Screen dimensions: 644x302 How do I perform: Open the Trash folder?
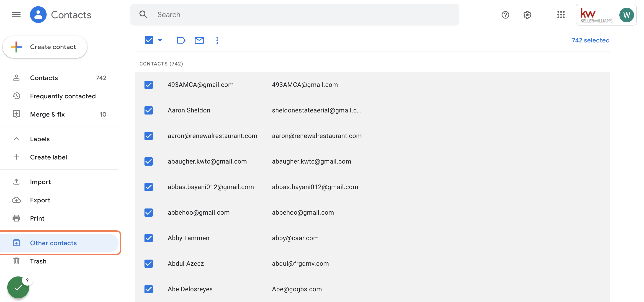point(59,261)
